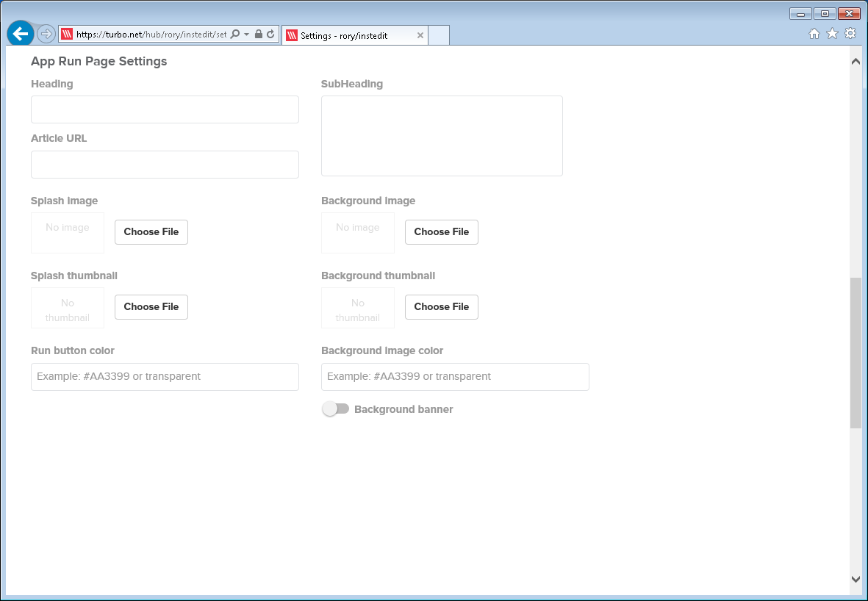Choose a file for the Splash image
Screen dimensions: 868x601
pos(151,232)
